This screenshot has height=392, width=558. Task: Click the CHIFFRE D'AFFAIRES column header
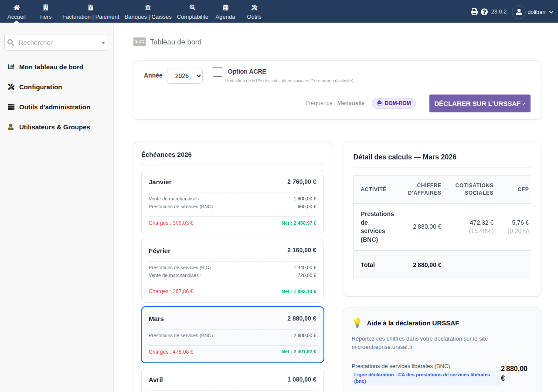(424, 189)
